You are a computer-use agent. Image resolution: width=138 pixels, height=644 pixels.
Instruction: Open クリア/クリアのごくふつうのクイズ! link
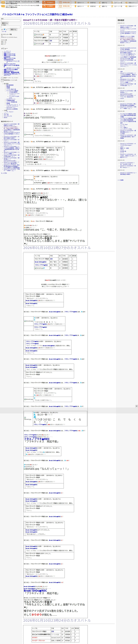tap(128, 30)
